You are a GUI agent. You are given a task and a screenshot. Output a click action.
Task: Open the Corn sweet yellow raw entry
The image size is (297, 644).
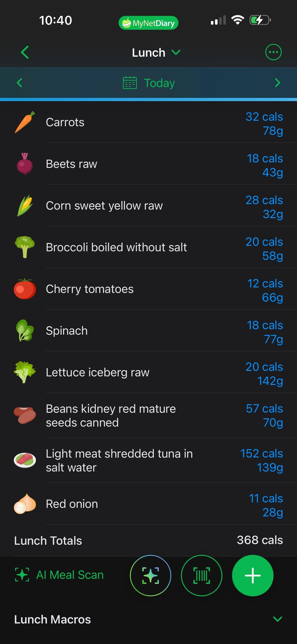pos(148,206)
